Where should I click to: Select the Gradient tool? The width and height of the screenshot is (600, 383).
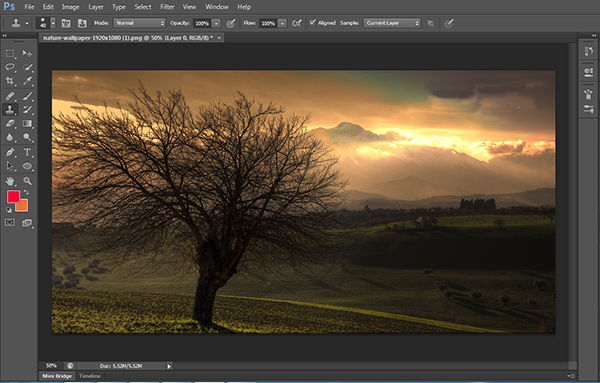click(x=27, y=123)
